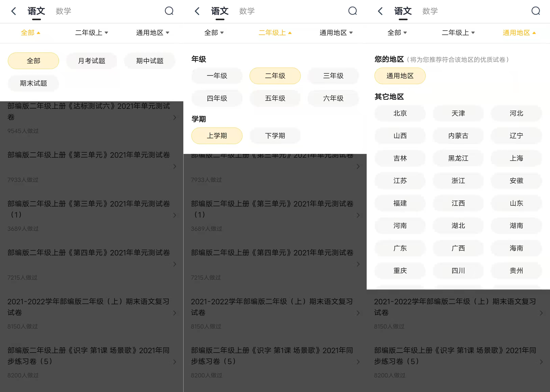The height and width of the screenshot is (392, 550).
Task: Open 全部 dropdown on right screen
Action: [x=397, y=33]
